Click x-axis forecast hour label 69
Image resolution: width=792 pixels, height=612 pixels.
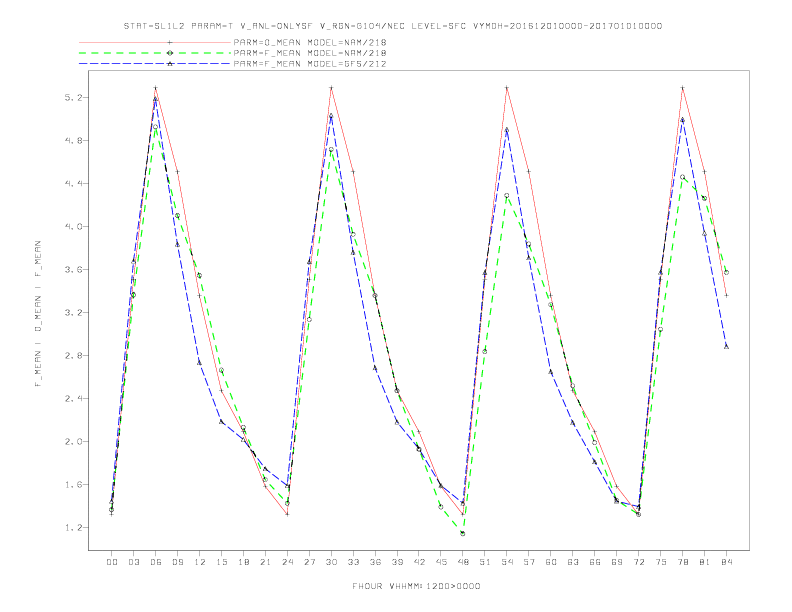[x=617, y=562]
